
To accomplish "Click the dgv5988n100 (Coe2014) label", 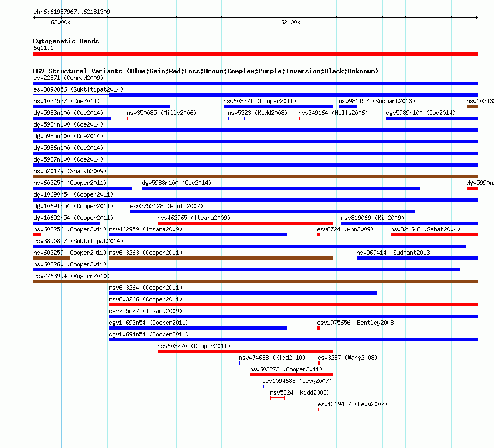I will (x=177, y=183).
